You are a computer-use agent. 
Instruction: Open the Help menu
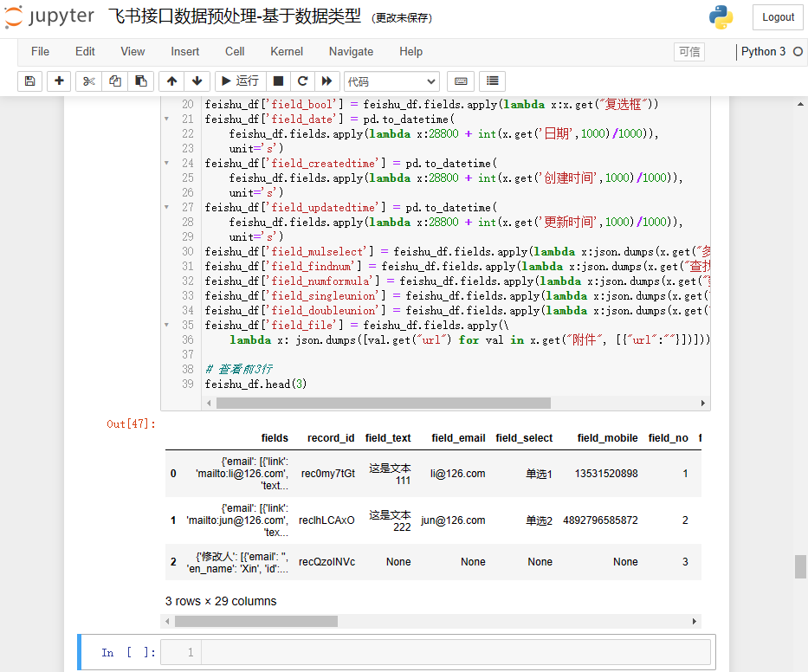[410, 52]
